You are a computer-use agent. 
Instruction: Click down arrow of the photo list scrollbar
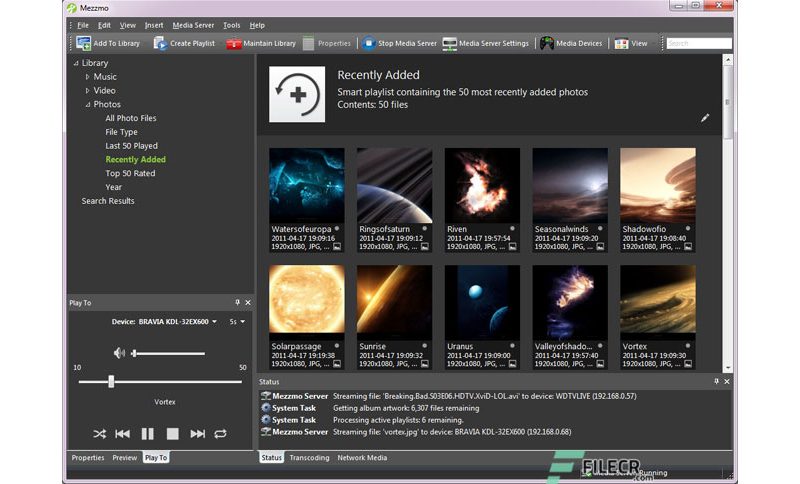[x=728, y=367]
